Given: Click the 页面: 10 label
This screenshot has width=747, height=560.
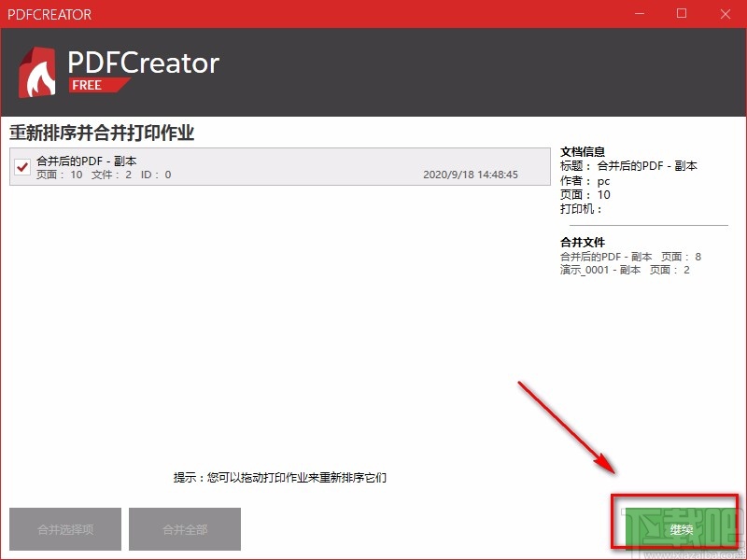Looking at the screenshot, I should coord(584,195).
